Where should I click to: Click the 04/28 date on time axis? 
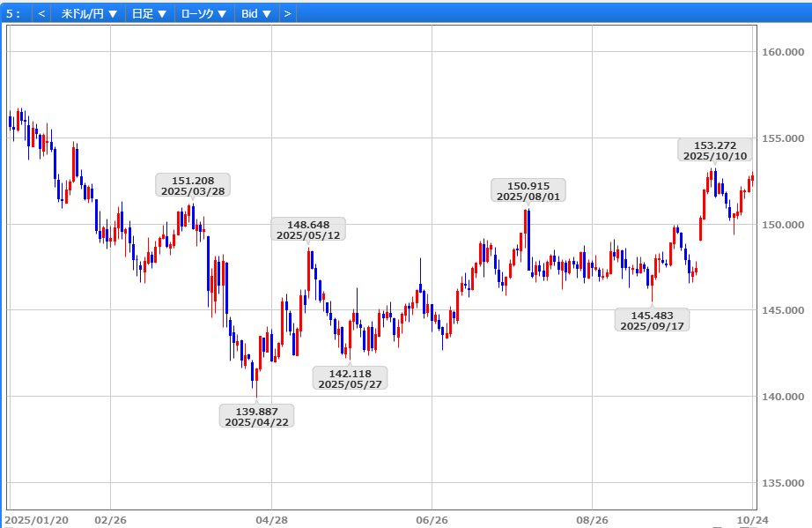[271, 520]
